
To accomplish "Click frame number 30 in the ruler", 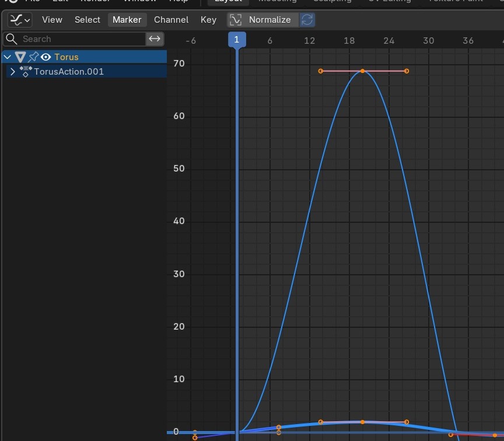I will (429, 41).
